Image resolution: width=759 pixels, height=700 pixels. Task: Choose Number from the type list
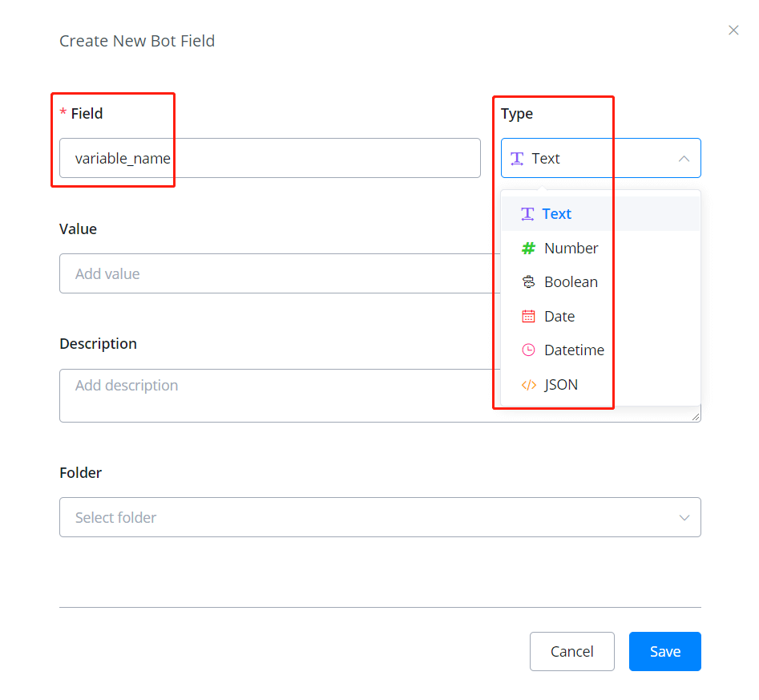pyautogui.click(x=571, y=249)
